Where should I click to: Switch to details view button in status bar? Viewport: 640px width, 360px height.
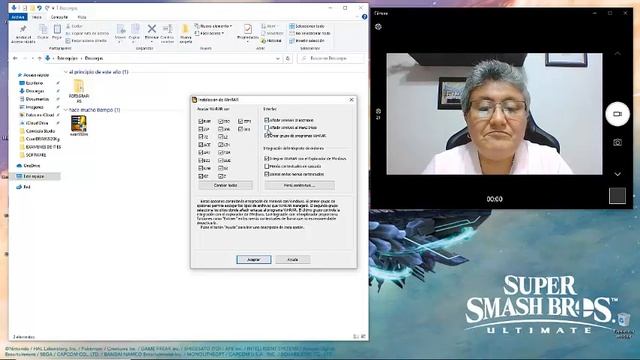point(356,337)
